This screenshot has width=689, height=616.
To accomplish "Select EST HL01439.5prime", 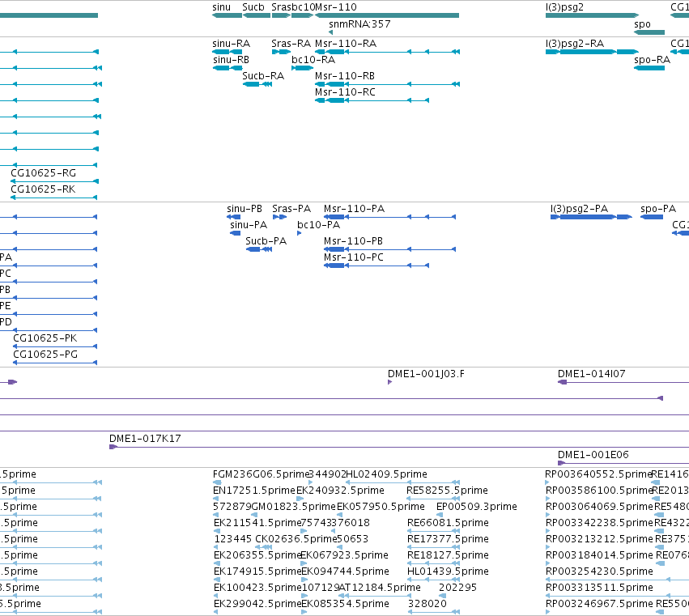I will [x=449, y=572].
